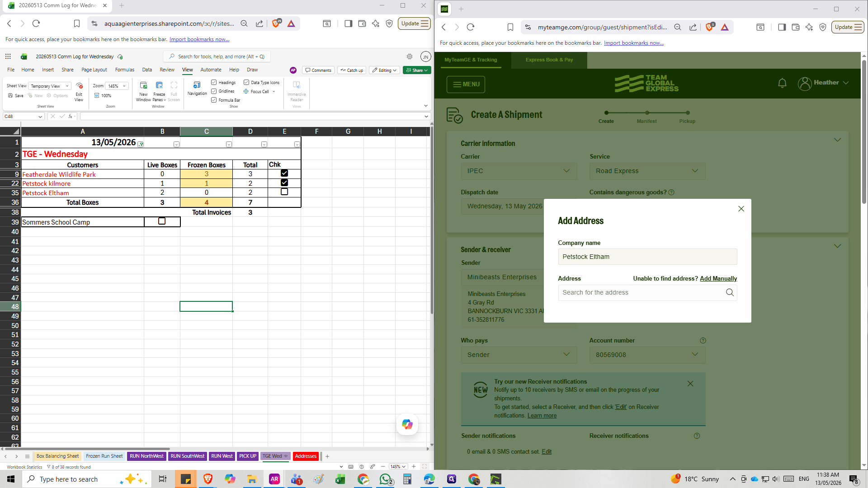This screenshot has height=488, width=868.
Task: Open the Calculator from the Windows taskbar
Action: pos(407,479)
